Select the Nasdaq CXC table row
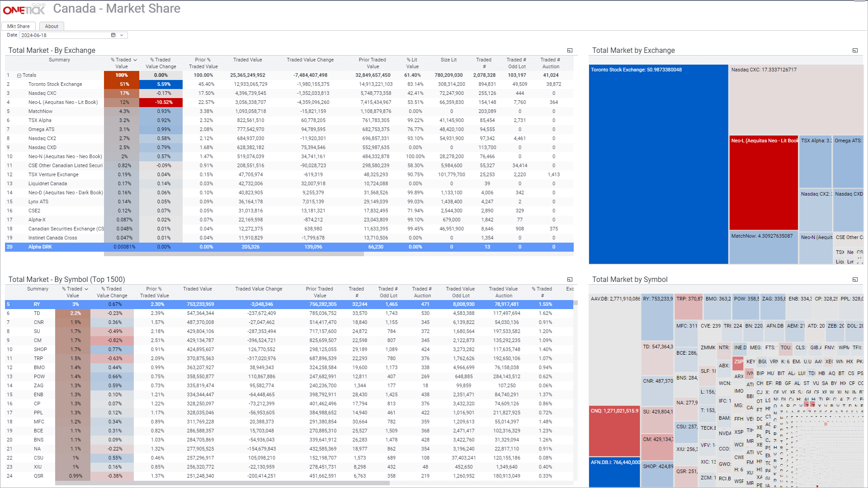 [289, 93]
